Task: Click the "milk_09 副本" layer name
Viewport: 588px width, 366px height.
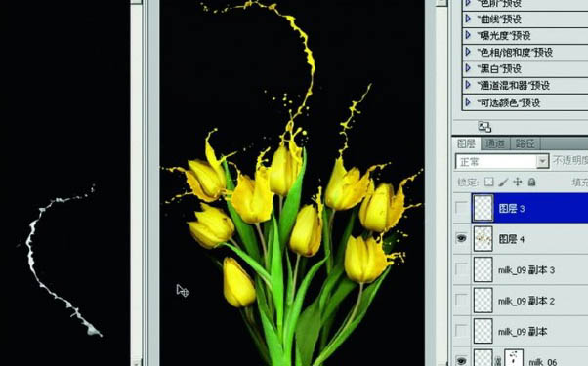Action: pyautogui.click(x=523, y=332)
